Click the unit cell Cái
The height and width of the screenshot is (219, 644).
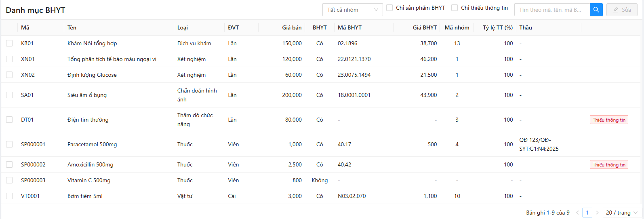(232, 196)
